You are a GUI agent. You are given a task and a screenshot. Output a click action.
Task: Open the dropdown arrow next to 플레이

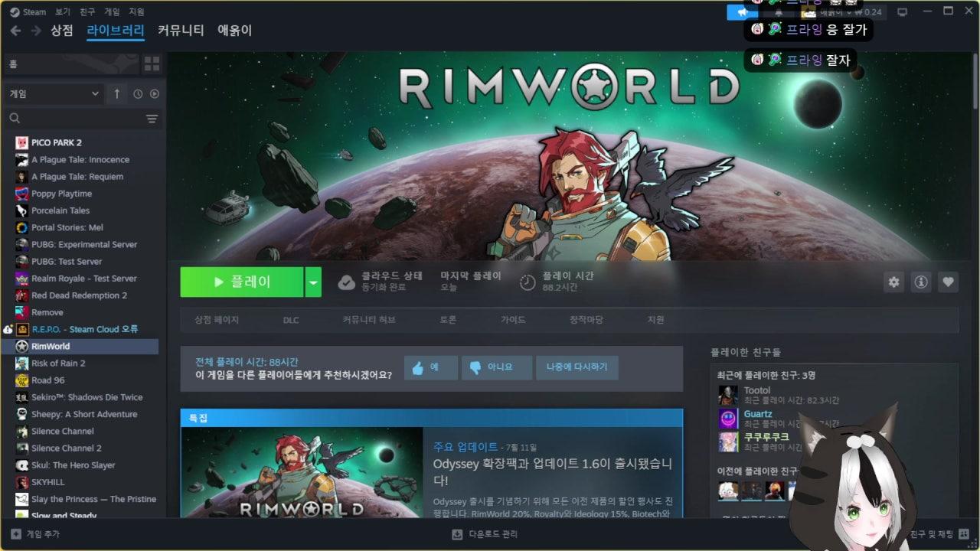tap(313, 282)
